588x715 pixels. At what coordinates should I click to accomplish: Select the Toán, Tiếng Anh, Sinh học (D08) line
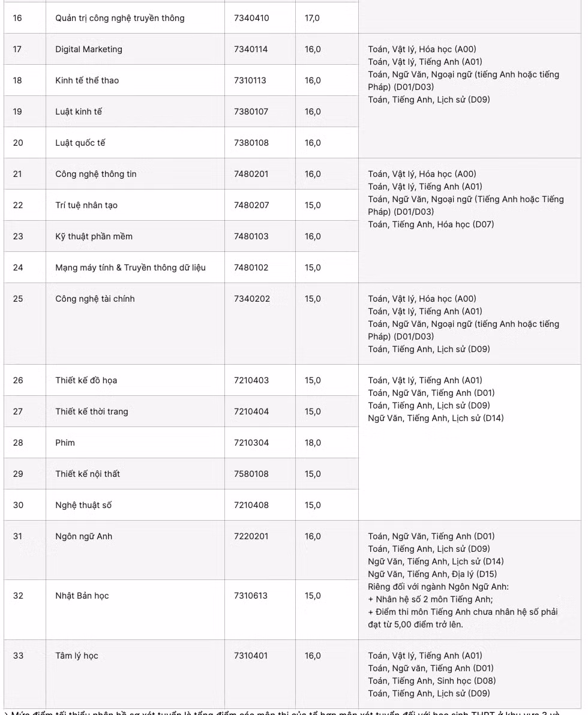[x=431, y=681]
